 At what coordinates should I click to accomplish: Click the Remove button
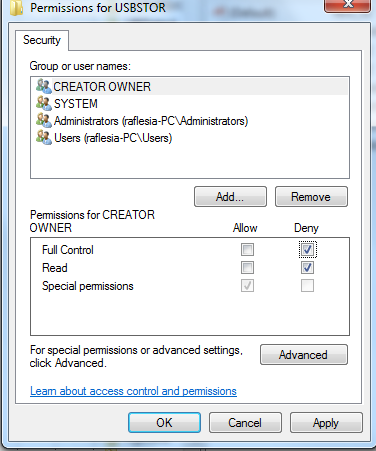(311, 197)
